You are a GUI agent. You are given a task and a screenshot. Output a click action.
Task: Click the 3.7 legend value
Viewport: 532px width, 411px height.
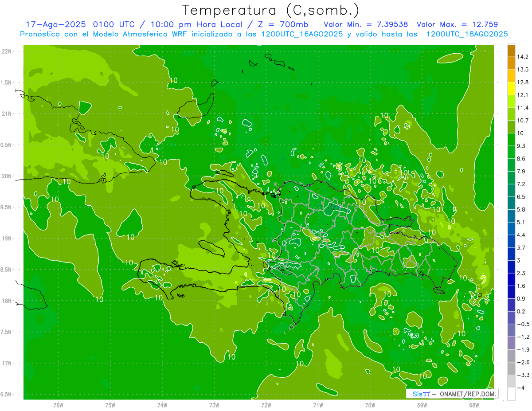coord(521,247)
